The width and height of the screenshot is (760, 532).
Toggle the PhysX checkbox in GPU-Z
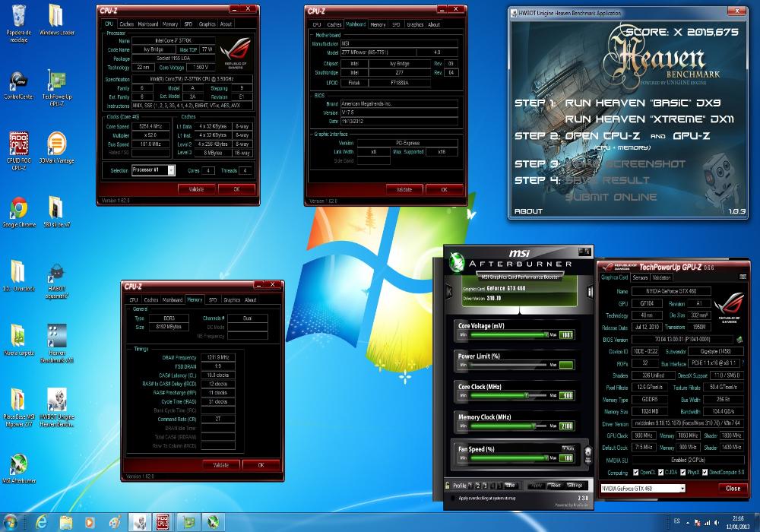click(682, 472)
